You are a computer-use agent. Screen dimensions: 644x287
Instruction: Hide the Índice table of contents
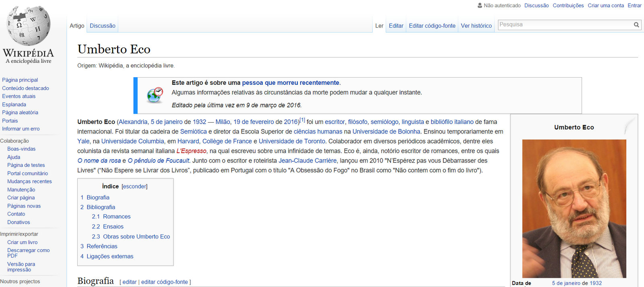[134, 187]
